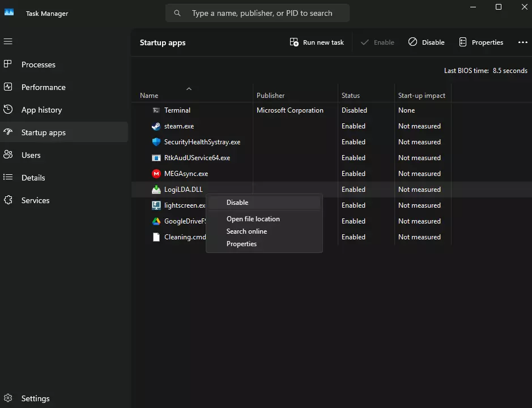Image resolution: width=532 pixels, height=408 pixels.
Task: Choose Search online from context menu
Action: coord(246,231)
